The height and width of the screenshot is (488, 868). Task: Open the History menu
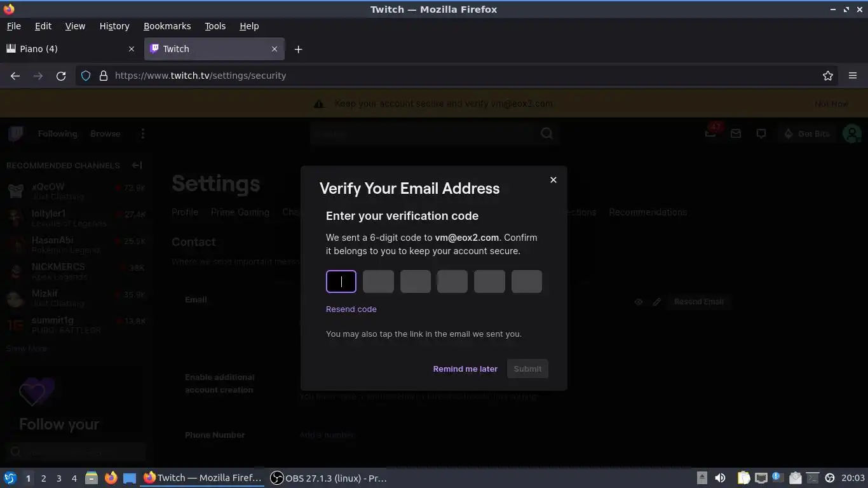(x=114, y=26)
